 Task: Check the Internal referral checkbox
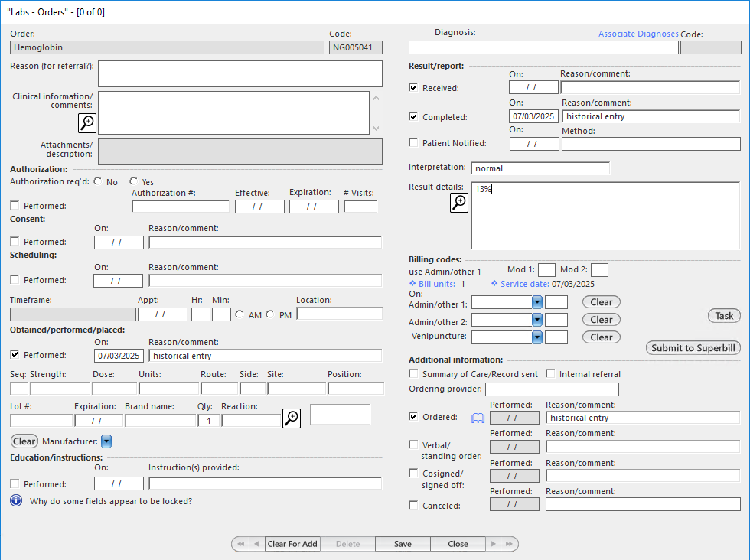pos(550,373)
